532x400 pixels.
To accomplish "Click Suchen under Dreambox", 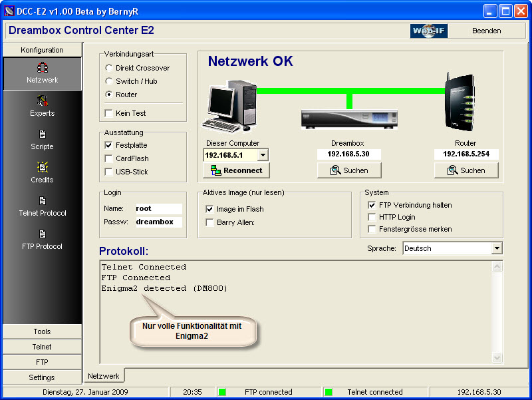I will (x=349, y=170).
